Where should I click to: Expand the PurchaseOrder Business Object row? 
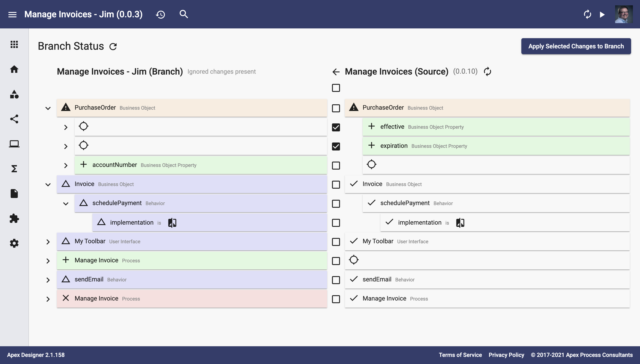[x=48, y=107]
